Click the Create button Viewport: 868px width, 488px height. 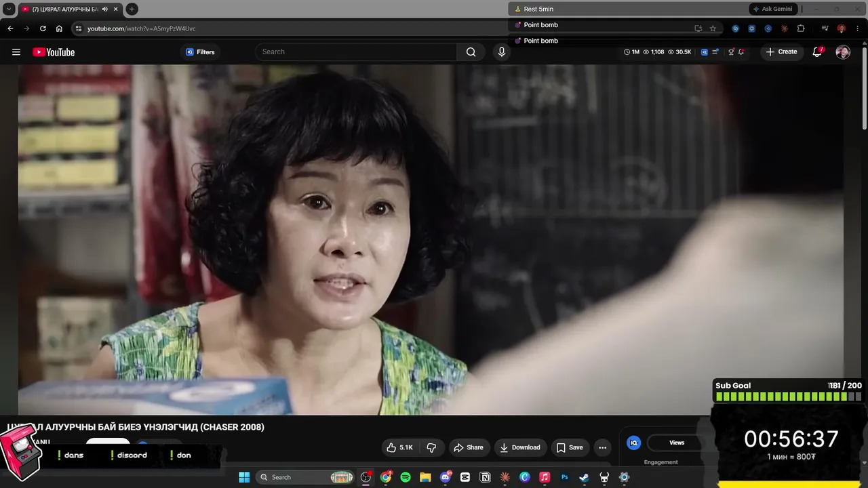[781, 52]
